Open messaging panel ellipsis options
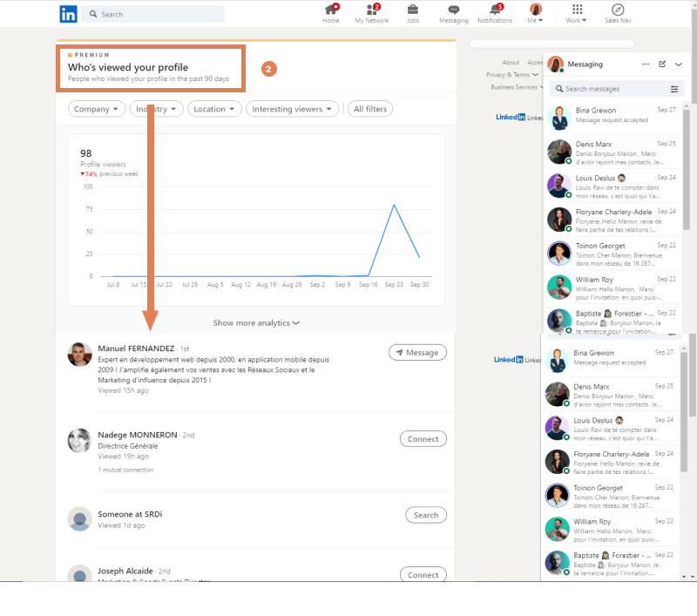The width and height of the screenshot is (697, 616). coord(646,64)
